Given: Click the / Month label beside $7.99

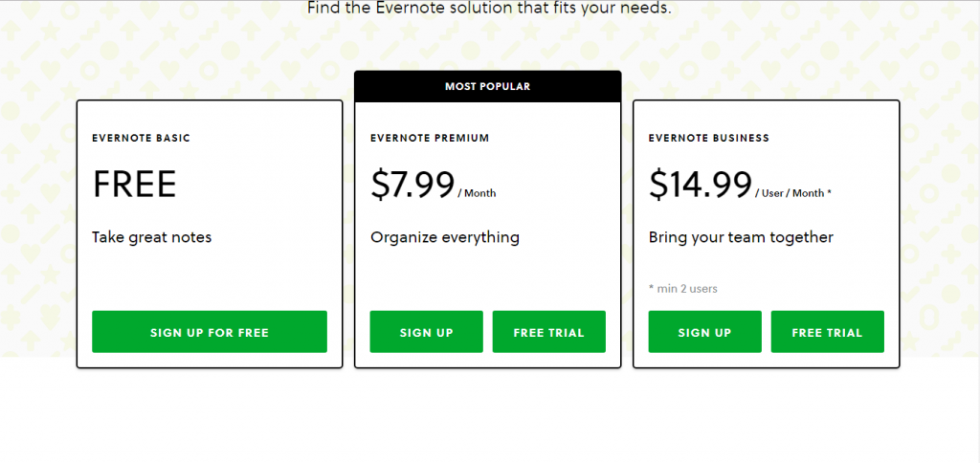Looking at the screenshot, I should tap(477, 193).
